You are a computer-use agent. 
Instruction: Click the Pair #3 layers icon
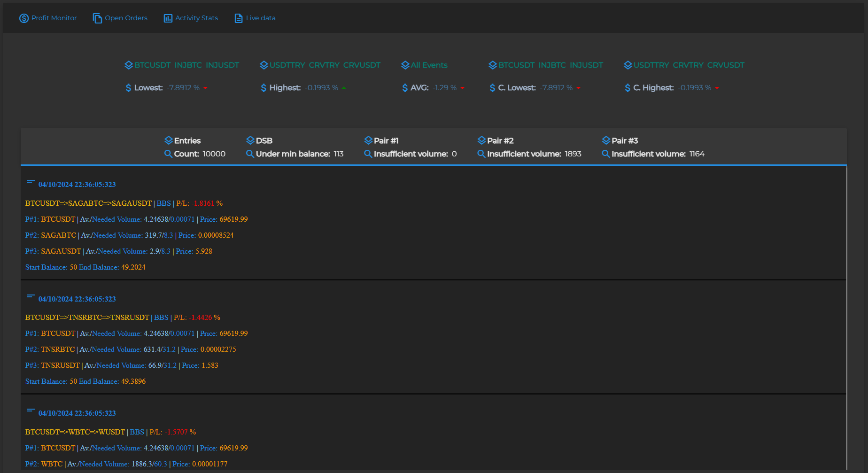click(606, 140)
